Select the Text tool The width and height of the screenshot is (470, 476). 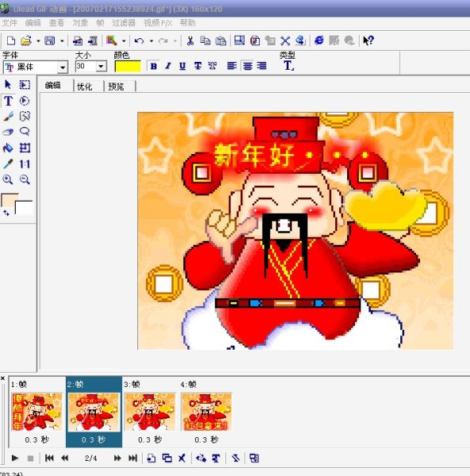tap(9, 101)
